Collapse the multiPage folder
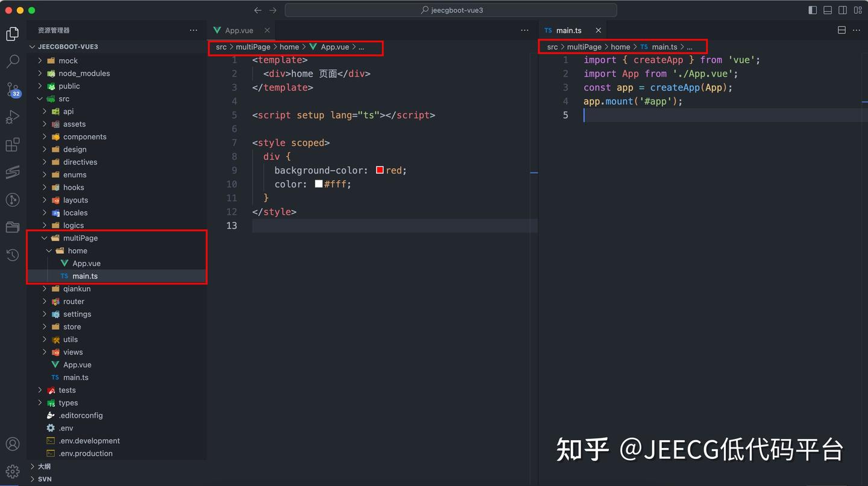The height and width of the screenshot is (486, 868). coord(45,238)
